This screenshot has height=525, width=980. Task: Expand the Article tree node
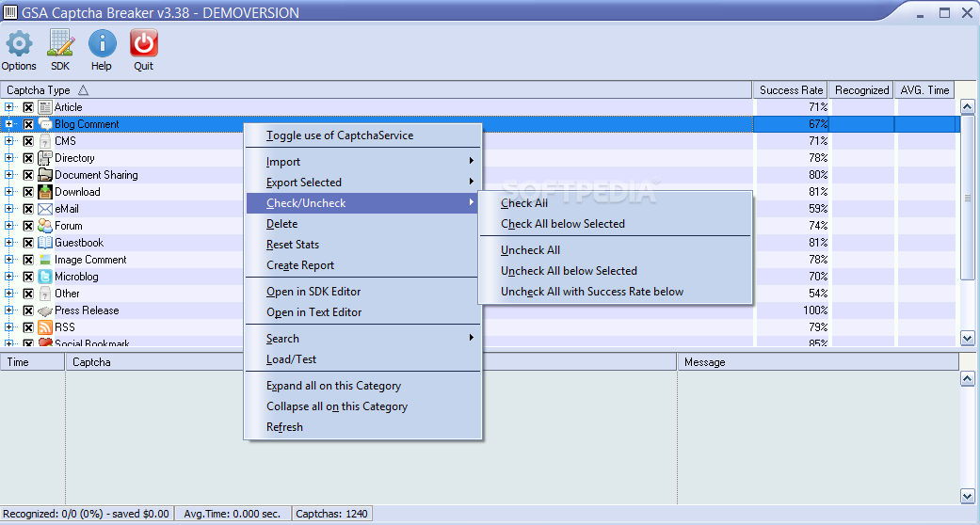[x=8, y=107]
